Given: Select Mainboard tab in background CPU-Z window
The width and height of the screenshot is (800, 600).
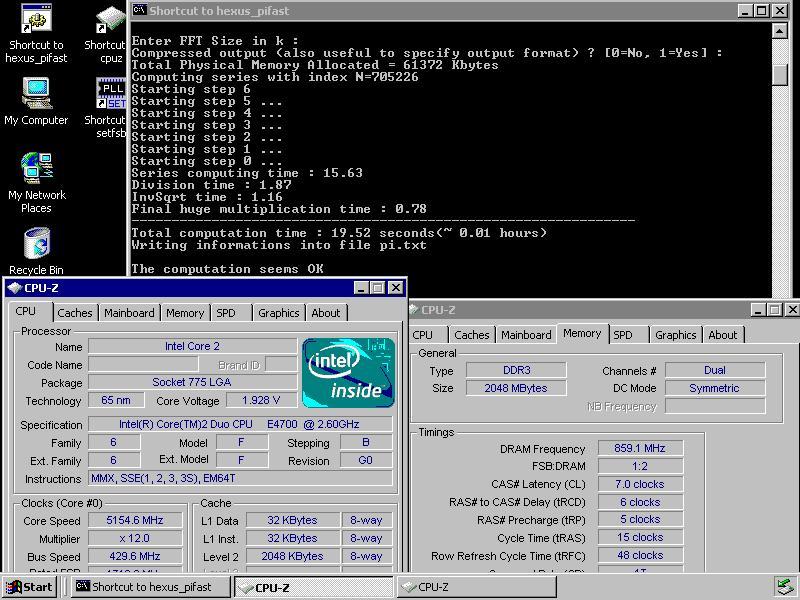Looking at the screenshot, I should pos(526,335).
